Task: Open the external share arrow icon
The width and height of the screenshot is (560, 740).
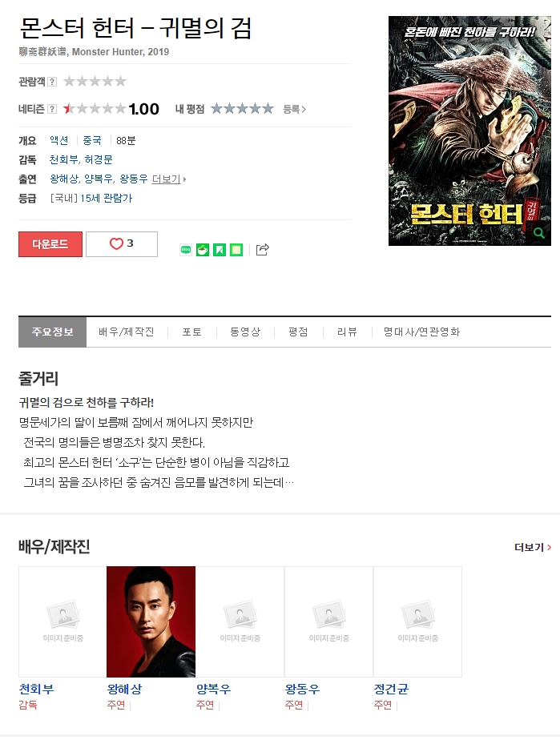Action: pos(263,249)
